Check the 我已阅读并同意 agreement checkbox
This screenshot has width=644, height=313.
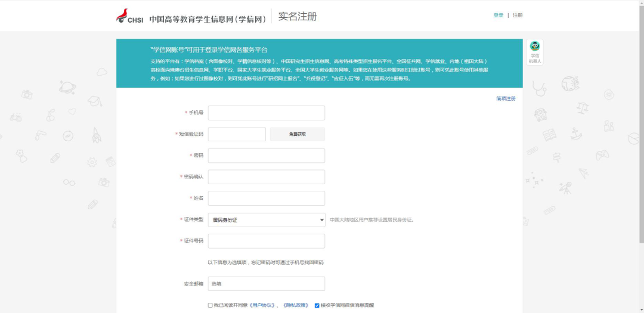pyautogui.click(x=210, y=306)
